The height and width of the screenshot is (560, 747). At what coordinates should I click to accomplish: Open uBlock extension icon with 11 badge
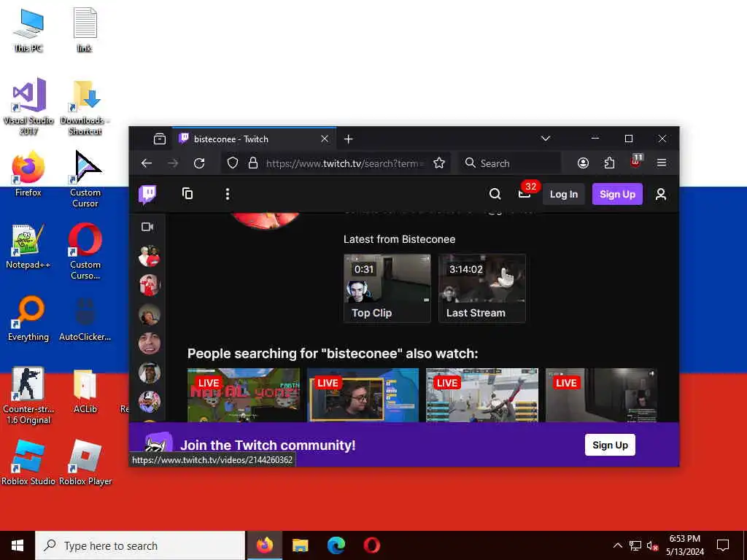point(636,160)
